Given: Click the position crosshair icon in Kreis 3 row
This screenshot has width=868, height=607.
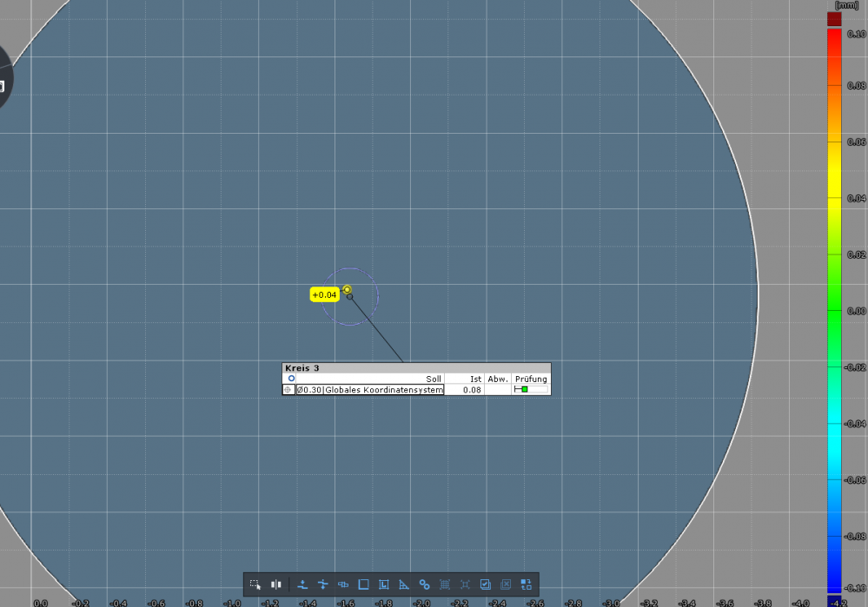Looking at the screenshot, I should tap(288, 390).
